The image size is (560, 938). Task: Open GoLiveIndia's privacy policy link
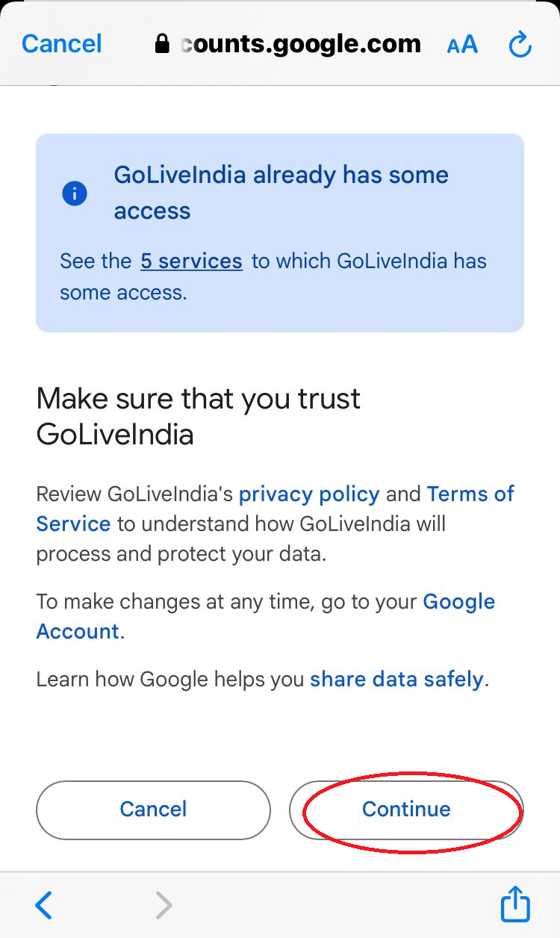coord(309,494)
